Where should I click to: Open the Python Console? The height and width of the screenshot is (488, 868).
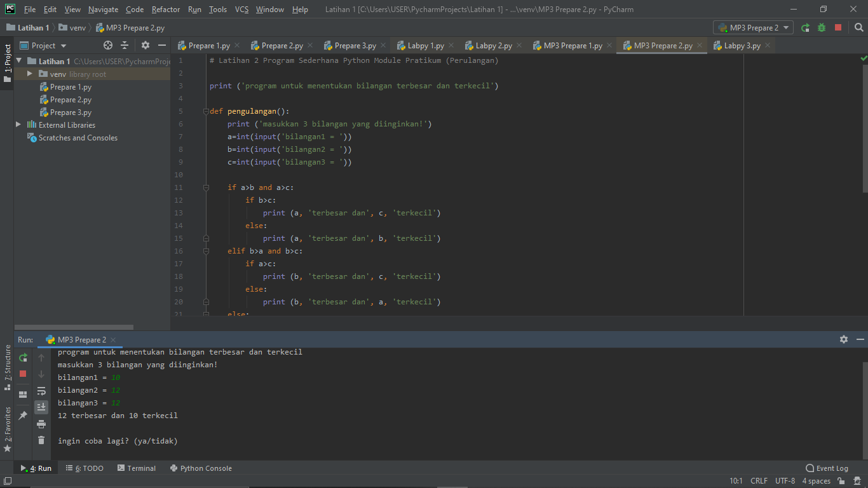[x=201, y=468]
